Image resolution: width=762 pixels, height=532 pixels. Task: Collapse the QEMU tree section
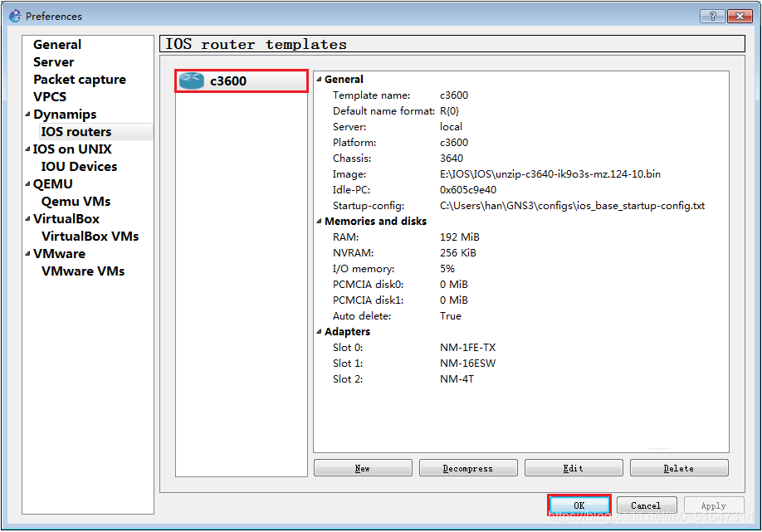27,184
